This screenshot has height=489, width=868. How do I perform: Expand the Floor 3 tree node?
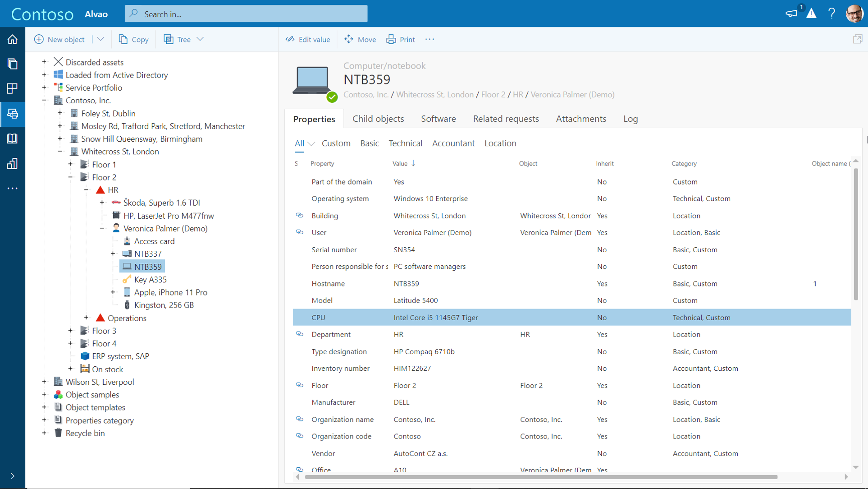pos(70,331)
